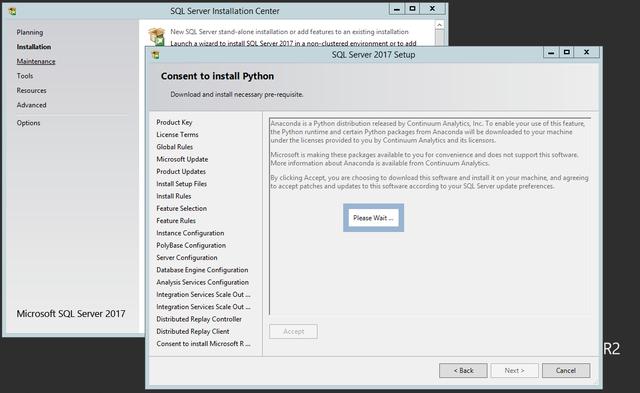Click the SQL Server Installation Center title icon
640x393 pixels.
(x=12, y=11)
